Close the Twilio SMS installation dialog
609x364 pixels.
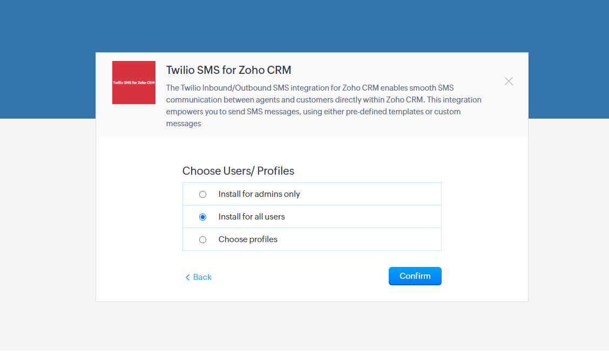coord(509,81)
